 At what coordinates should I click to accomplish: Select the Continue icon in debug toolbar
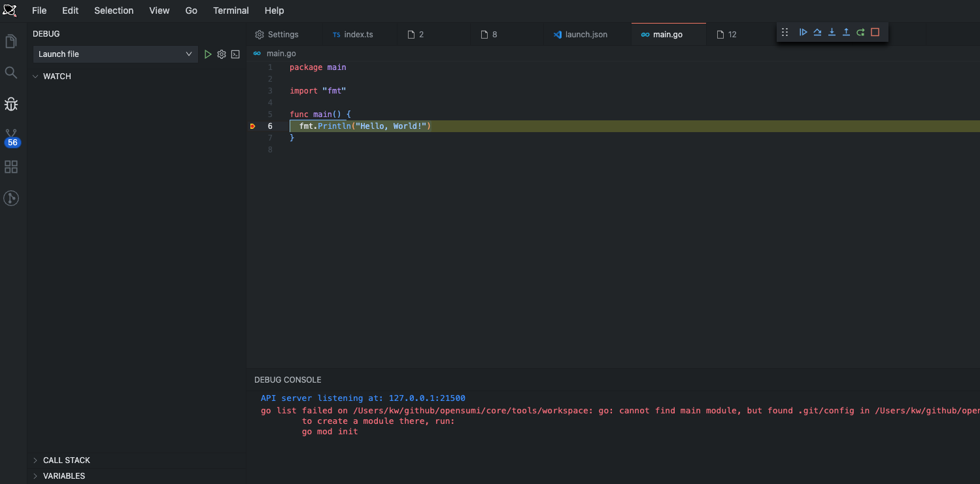click(x=803, y=31)
